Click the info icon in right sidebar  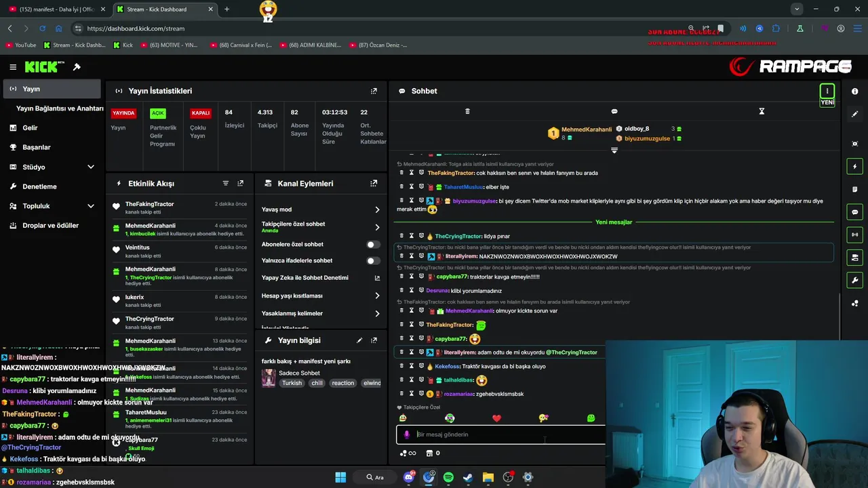point(854,91)
